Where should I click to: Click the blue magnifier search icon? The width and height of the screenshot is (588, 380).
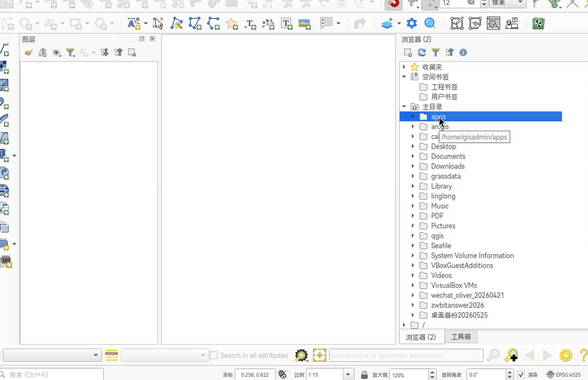pyautogui.click(x=430, y=24)
